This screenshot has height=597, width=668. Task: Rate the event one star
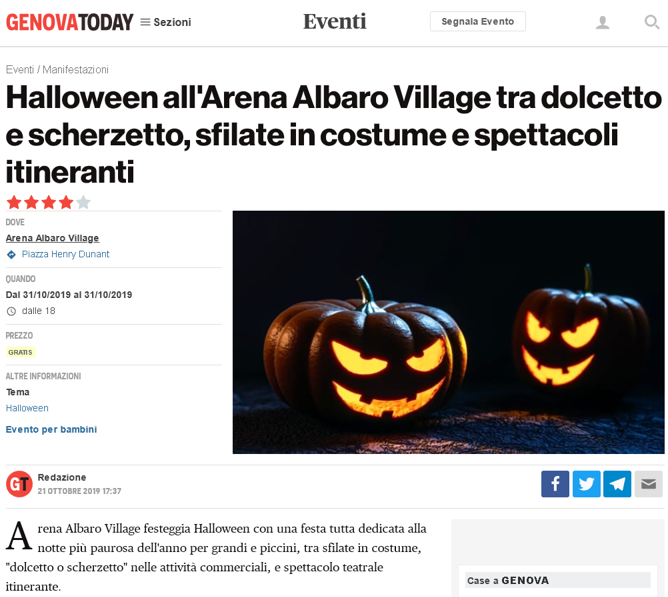click(x=14, y=202)
